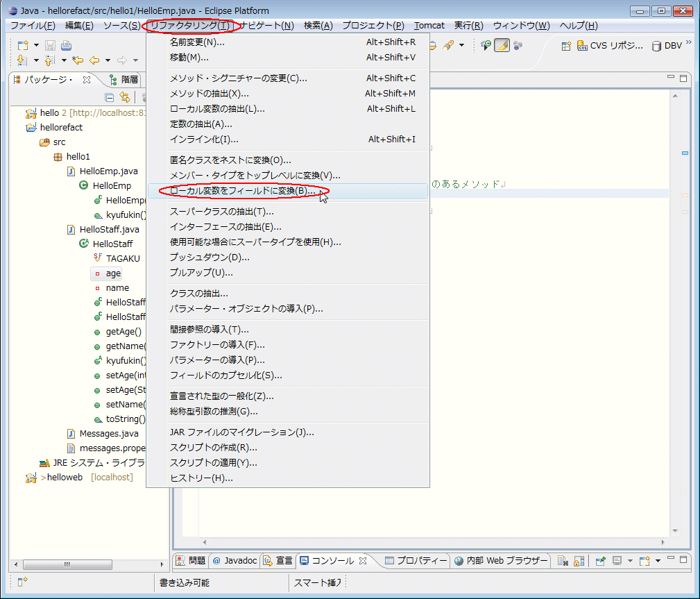The image size is (700, 599).
Task: Click the Forward navigation arrow icon
Action: [122, 60]
